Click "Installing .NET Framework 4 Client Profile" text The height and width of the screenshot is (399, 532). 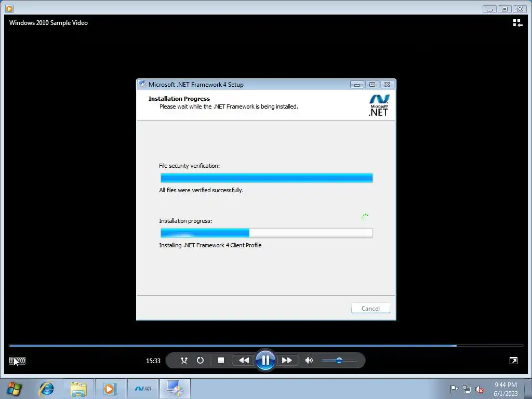(x=210, y=245)
